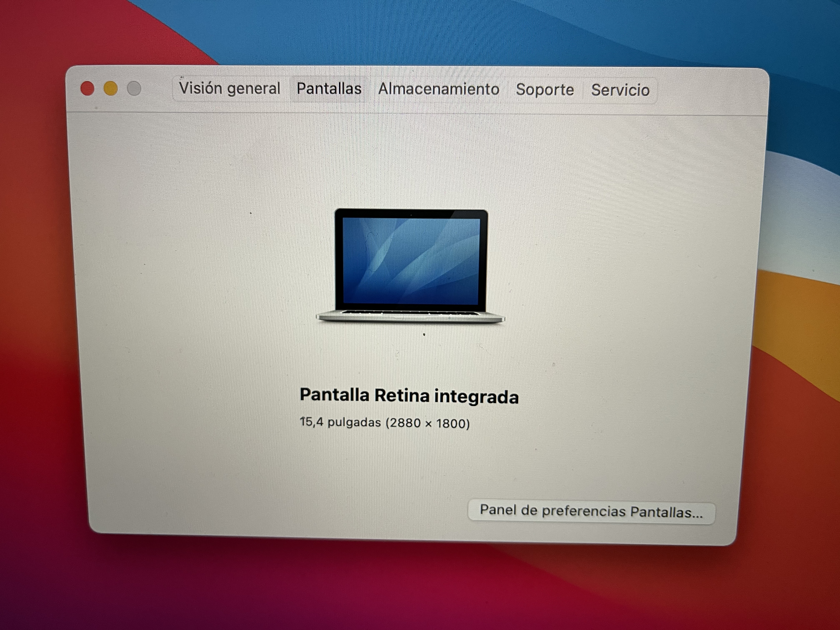Viewport: 840px width, 630px height.
Task: Open the Visión general tab
Action: [x=229, y=89]
